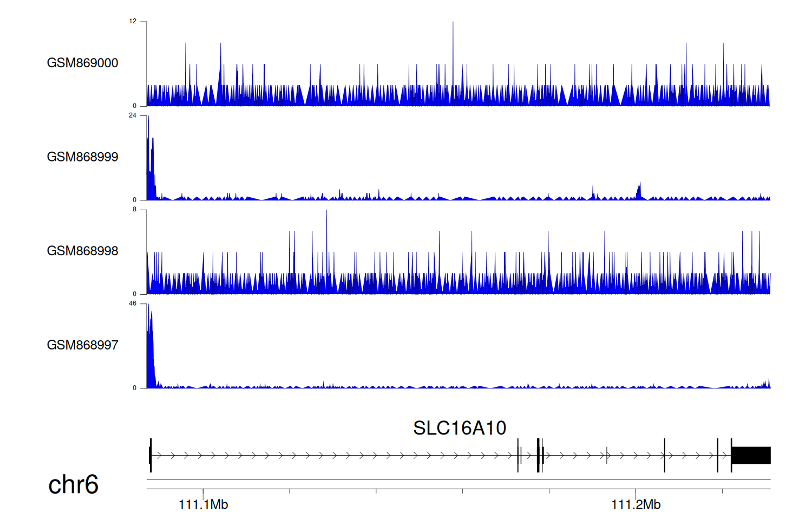The height and width of the screenshot is (531, 812).
Task: Click the small peak near 111.2Mb in GSM868999
Action: 639,192
